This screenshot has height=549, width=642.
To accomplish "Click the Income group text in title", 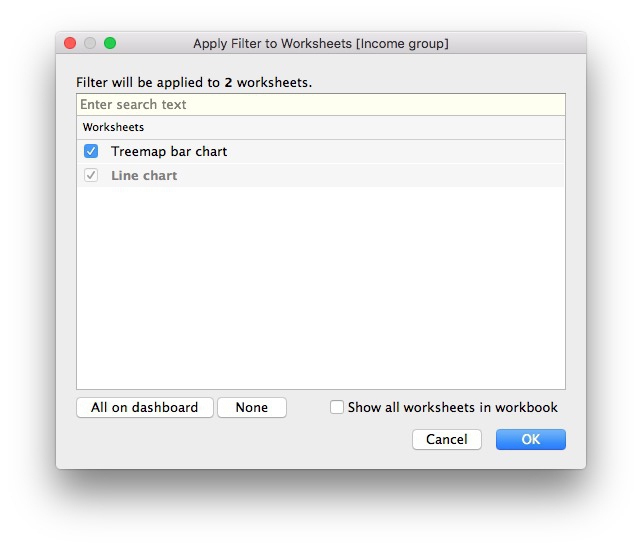I will (402, 44).
